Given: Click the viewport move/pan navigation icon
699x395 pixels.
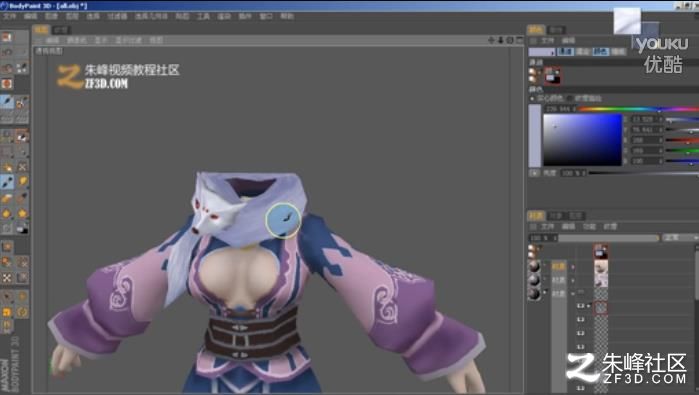Looking at the screenshot, I should coord(491,40).
